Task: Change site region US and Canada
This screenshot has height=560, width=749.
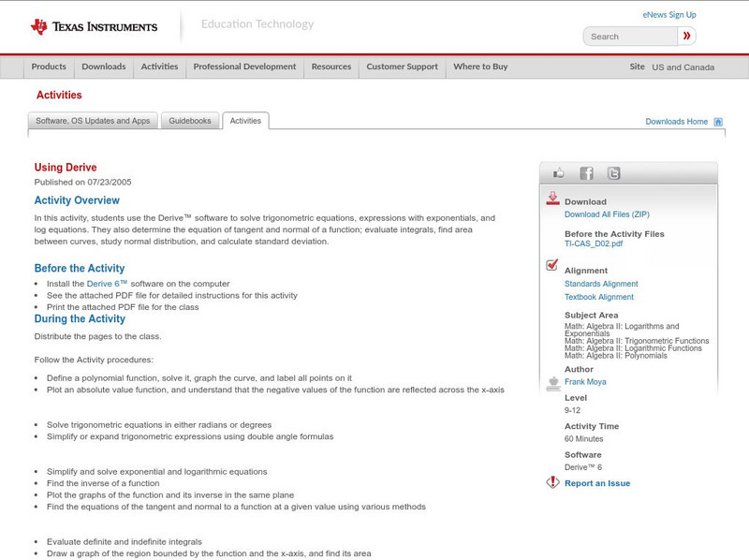Action: 683,67
